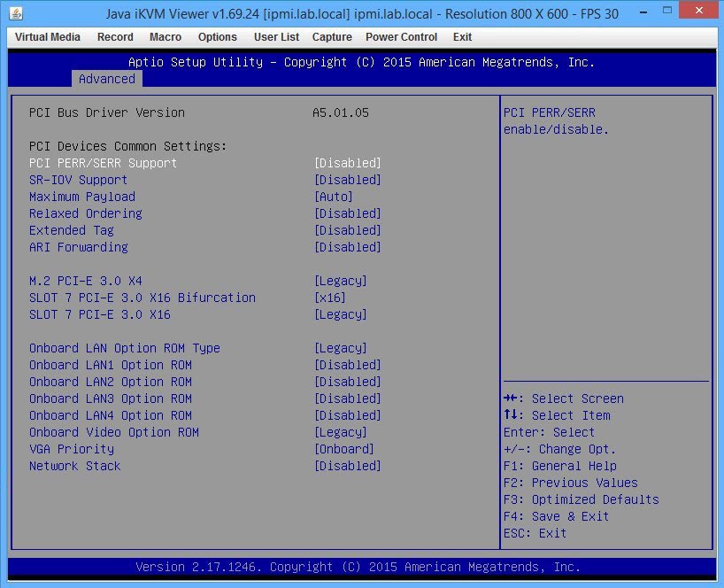Change Onboard LAN1 Option ROM Disabled value
This screenshot has width=724, height=588.
tap(348, 365)
